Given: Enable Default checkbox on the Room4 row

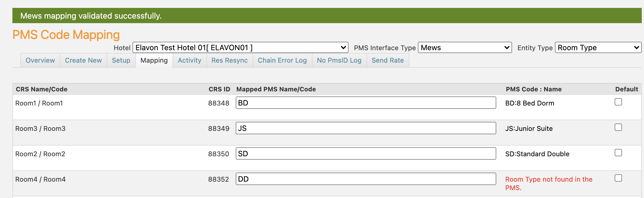Looking at the screenshot, I should tap(618, 178).
